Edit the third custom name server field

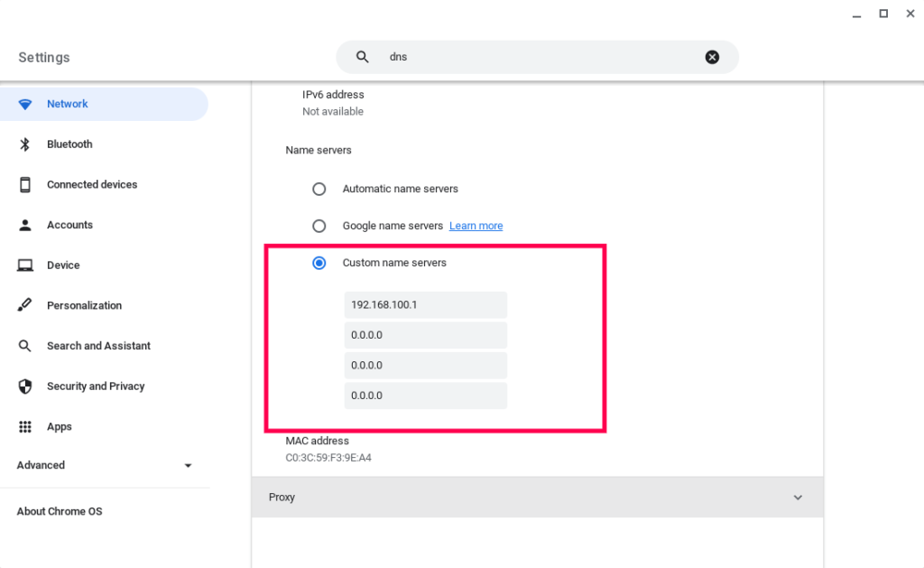(x=426, y=365)
